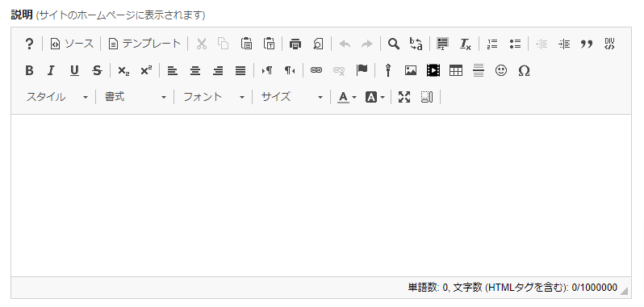Justify text alignment
Viewport: 644px width, 307px height.
(x=240, y=70)
